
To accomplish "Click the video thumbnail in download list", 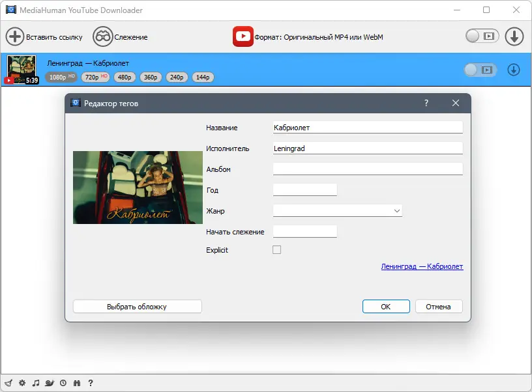I will pos(22,70).
